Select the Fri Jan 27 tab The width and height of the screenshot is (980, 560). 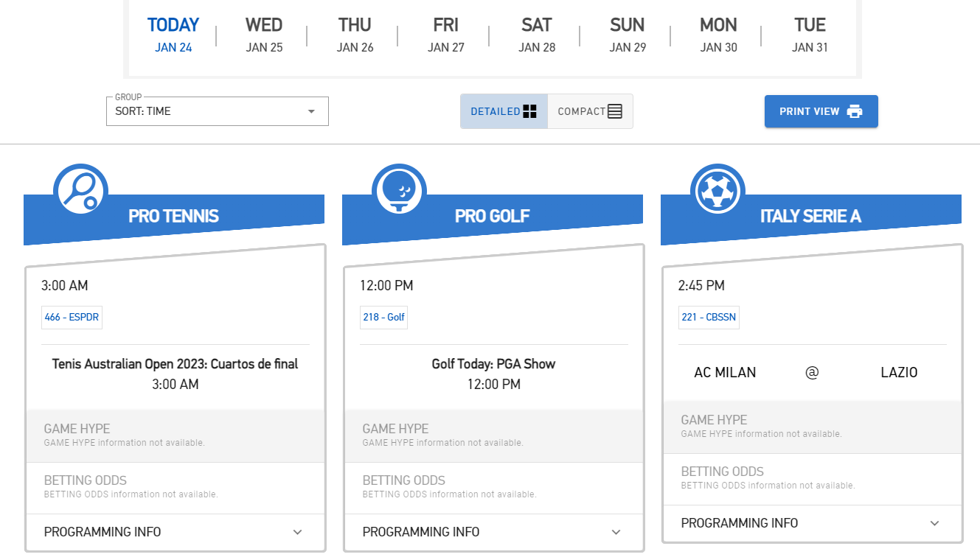[x=446, y=35]
